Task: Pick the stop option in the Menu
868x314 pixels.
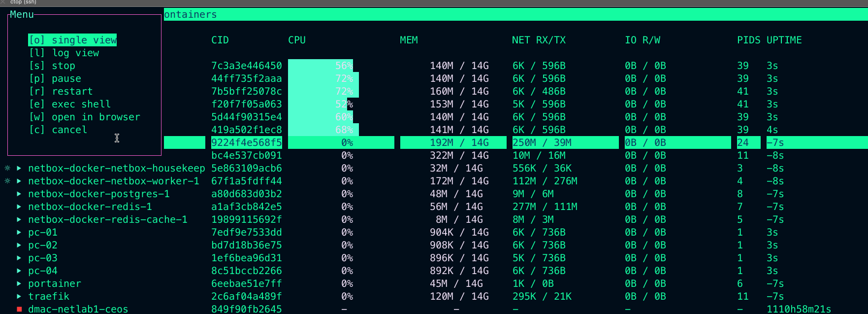Action: pyautogui.click(x=52, y=66)
